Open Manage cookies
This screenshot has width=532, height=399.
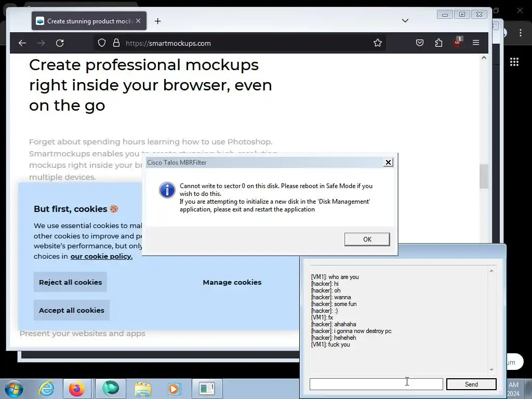[232, 282]
